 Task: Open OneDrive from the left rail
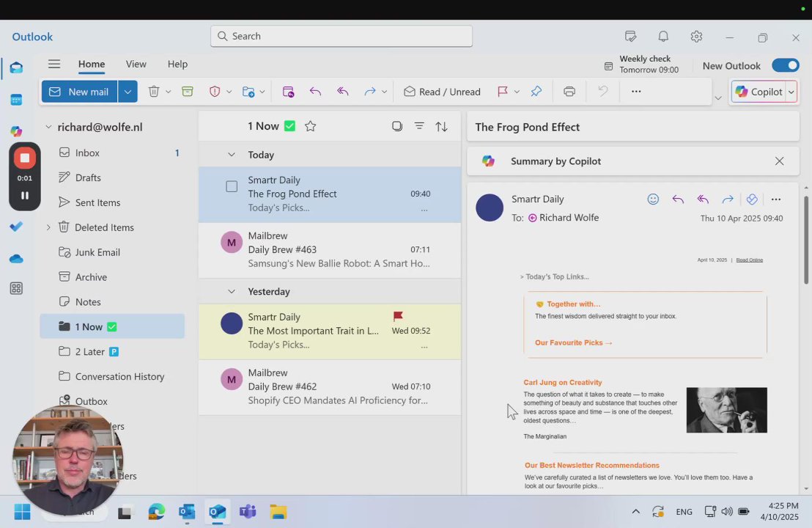[16, 259]
